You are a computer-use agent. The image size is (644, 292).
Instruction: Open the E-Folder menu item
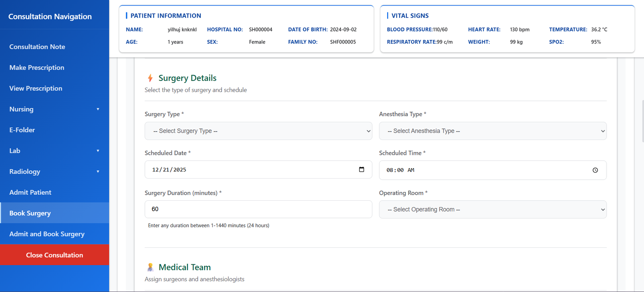[x=22, y=130]
